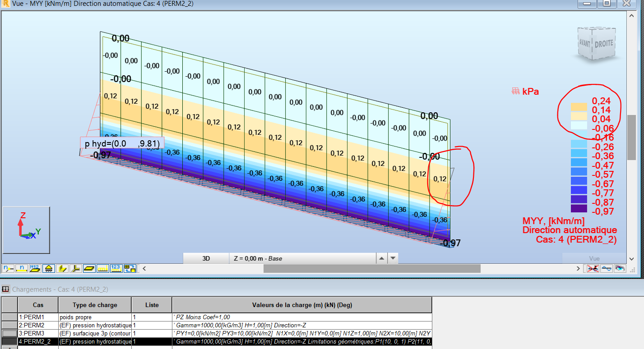Enable the load values 123 icon
Image resolution: width=644 pixels, height=349 pixels.
click(x=117, y=268)
